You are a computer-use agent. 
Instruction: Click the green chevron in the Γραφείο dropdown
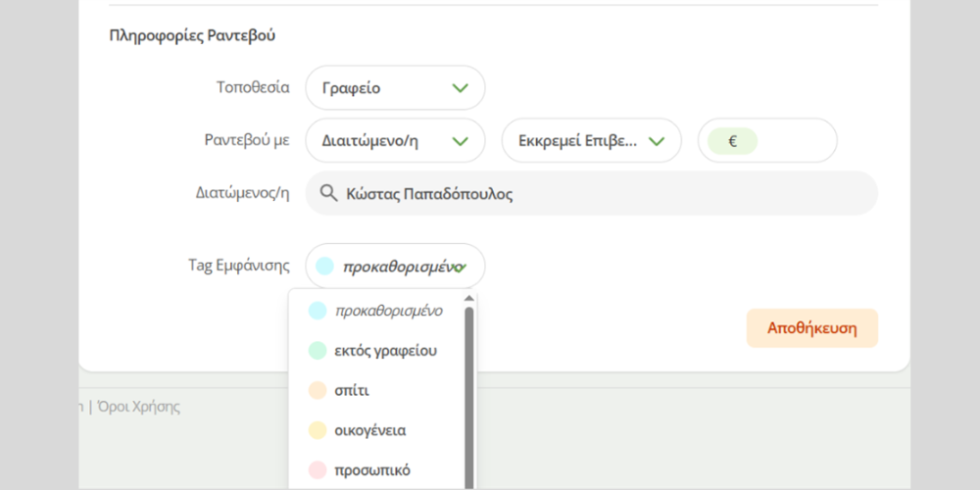(x=460, y=88)
